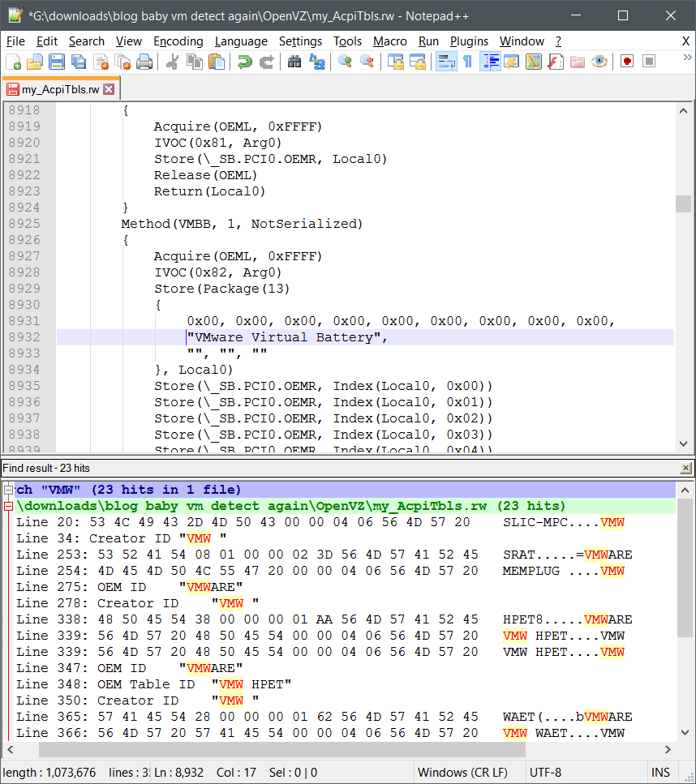Click the INS insert mode status indicator

(x=660, y=773)
